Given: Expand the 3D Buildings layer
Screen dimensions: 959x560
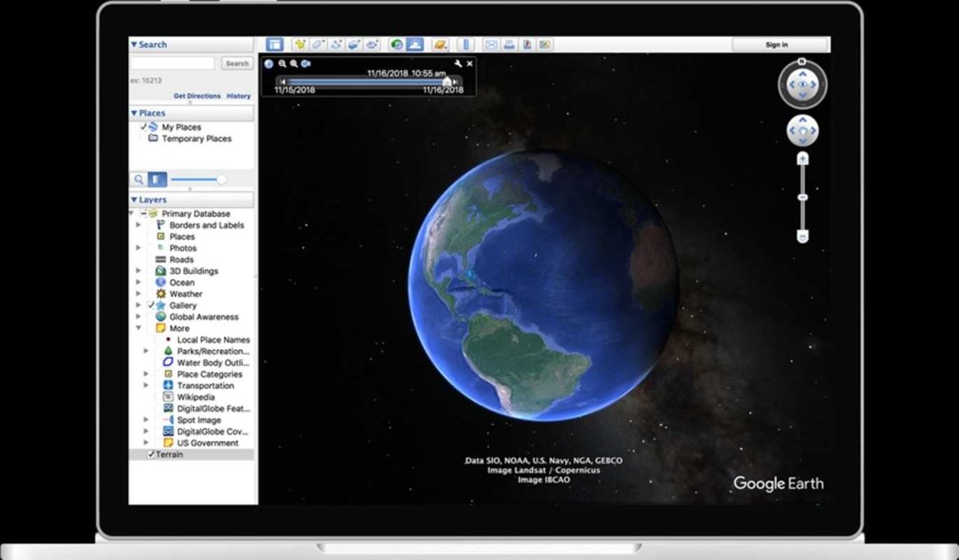Looking at the screenshot, I should (x=138, y=271).
